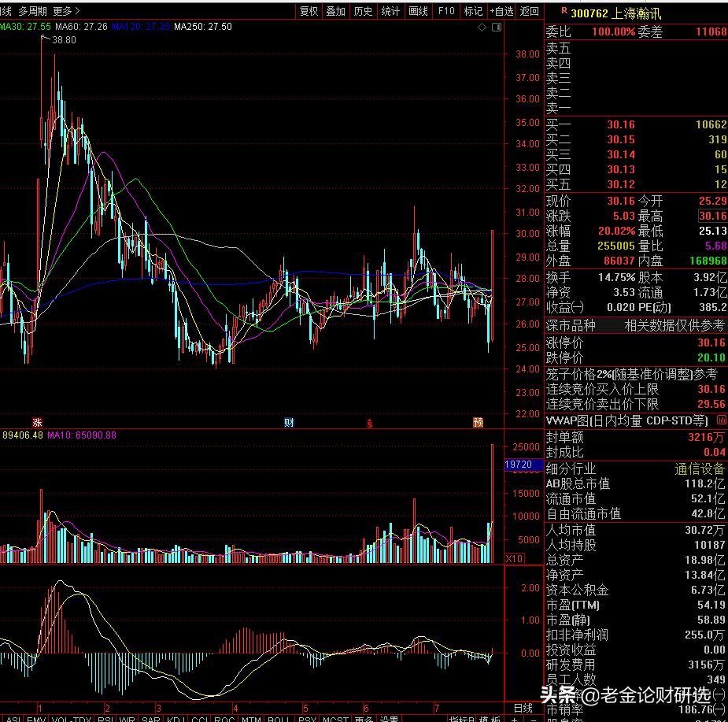
Task: Click the 细分行业 通信设备 link
Action: (699, 468)
